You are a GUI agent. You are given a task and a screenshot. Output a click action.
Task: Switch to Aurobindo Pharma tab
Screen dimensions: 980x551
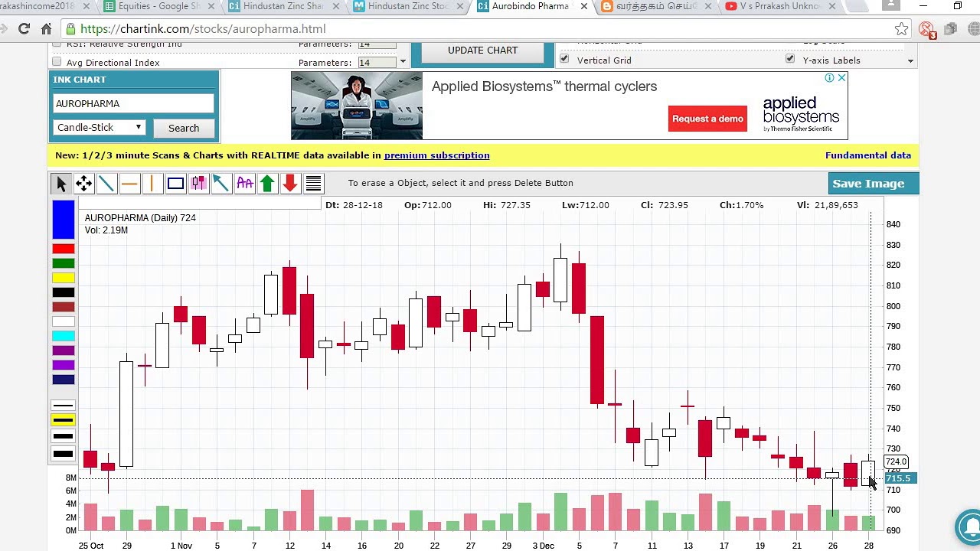(x=530, y=7)
